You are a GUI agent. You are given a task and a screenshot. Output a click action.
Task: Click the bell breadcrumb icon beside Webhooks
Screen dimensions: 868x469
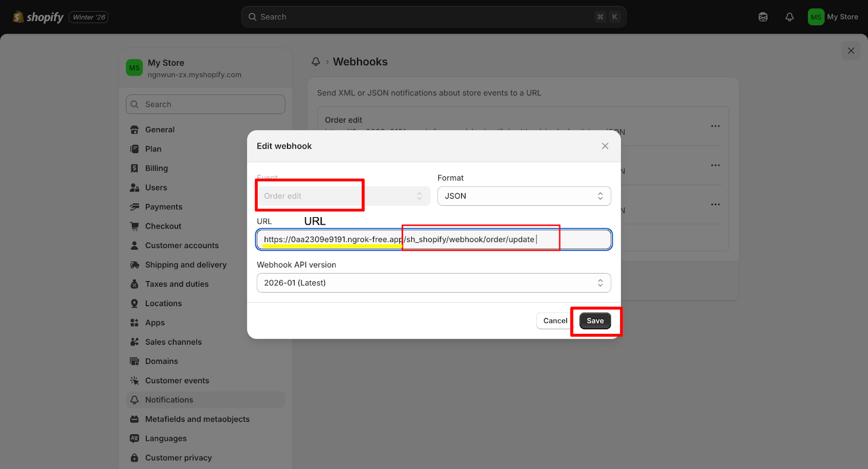pyautogui.click(x=316, y=62)
